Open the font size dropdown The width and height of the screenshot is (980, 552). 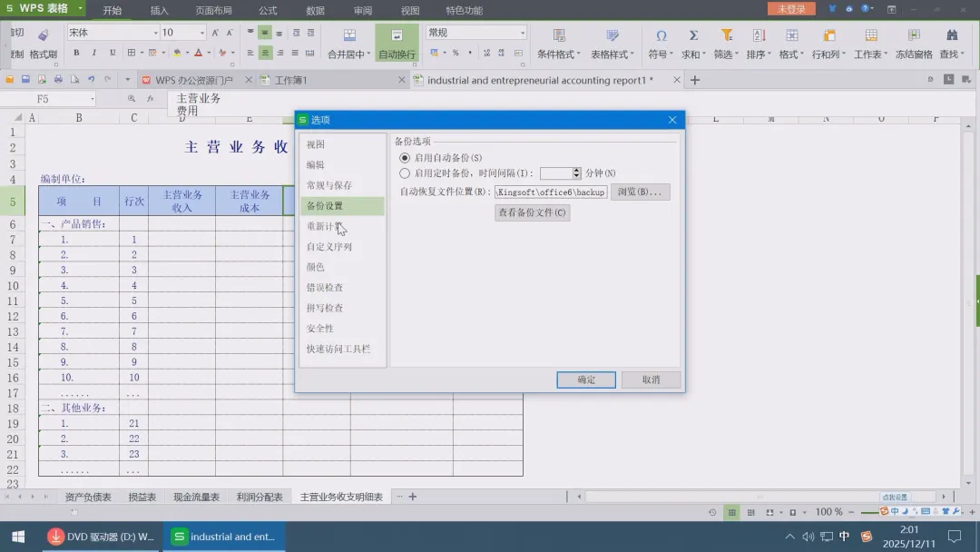[x=201, y=33]
